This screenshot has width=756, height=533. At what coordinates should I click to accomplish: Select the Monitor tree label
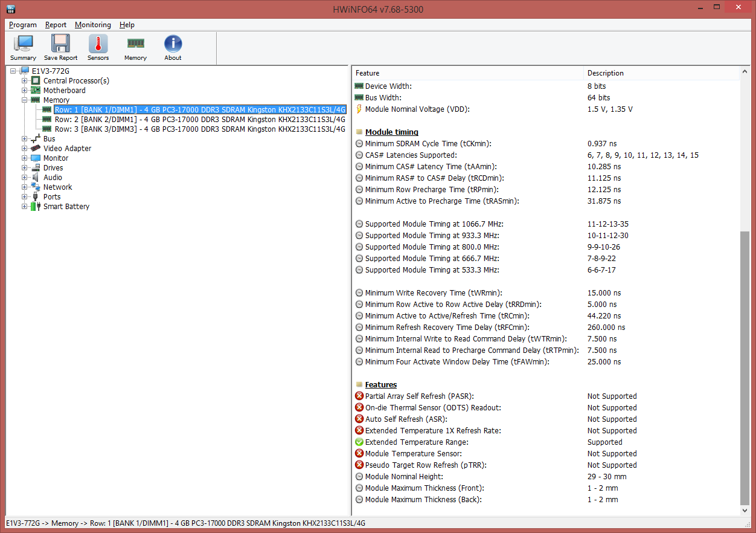pos(56,158)
